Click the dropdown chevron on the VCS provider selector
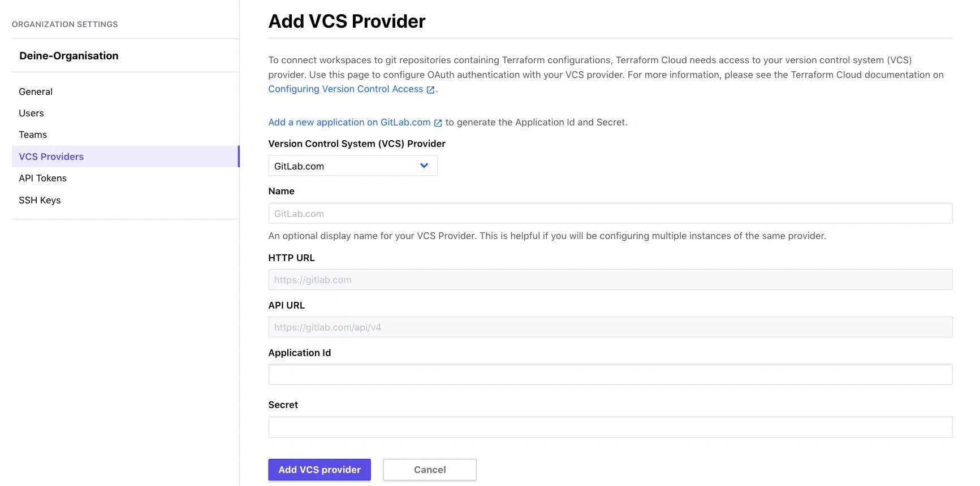980x486 pixels. tap(423, 166)
